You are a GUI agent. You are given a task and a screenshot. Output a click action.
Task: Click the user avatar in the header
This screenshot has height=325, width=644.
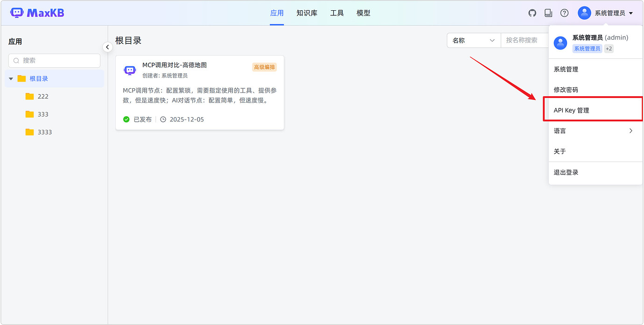coord(584,13)
